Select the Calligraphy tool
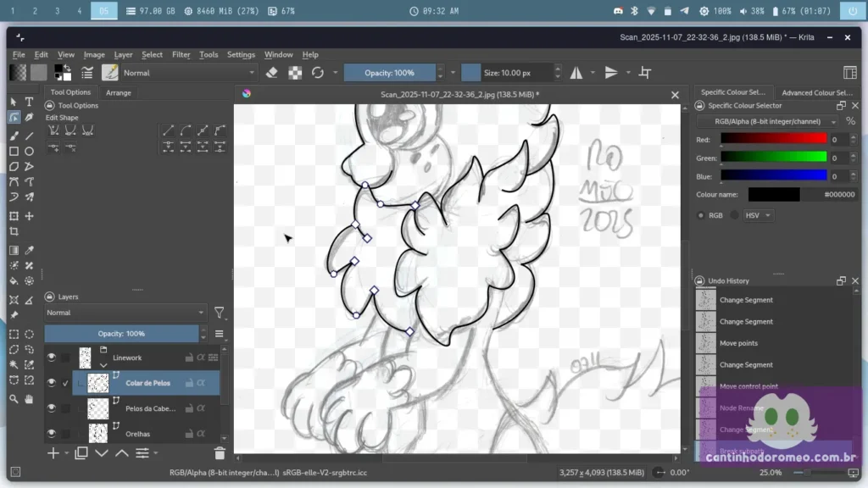Image resolution: width=868 pixels, height=488 pixels. pos(29,118)
